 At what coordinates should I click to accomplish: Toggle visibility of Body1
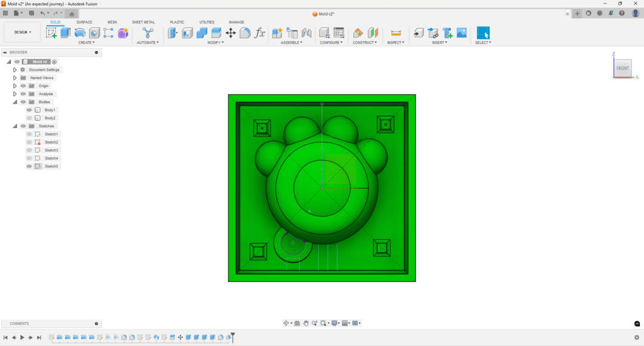coord(29,110)
